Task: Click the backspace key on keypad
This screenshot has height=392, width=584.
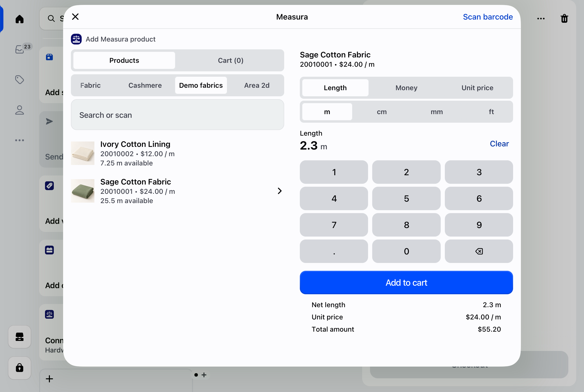Action: click(479, 251)
